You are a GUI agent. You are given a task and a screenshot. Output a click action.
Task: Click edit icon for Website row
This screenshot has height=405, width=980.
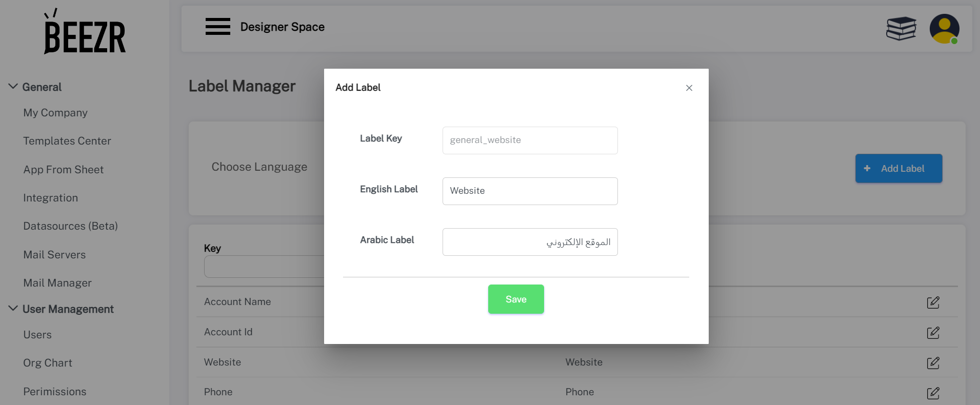coord(933,363)
